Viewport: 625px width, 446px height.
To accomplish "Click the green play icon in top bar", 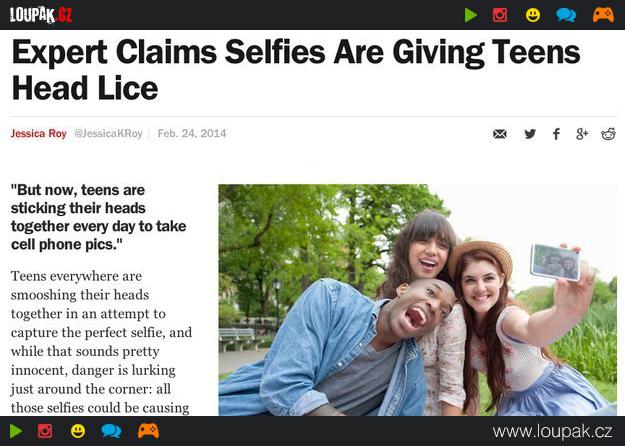I will pyautogui.click(x=471, y=15).
